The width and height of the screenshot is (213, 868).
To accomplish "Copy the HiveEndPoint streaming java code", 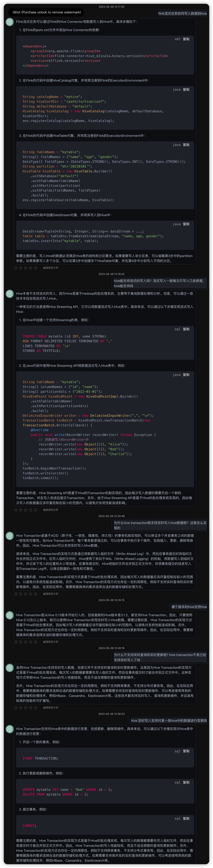I will pyautogui.click(x=186, y=375).
